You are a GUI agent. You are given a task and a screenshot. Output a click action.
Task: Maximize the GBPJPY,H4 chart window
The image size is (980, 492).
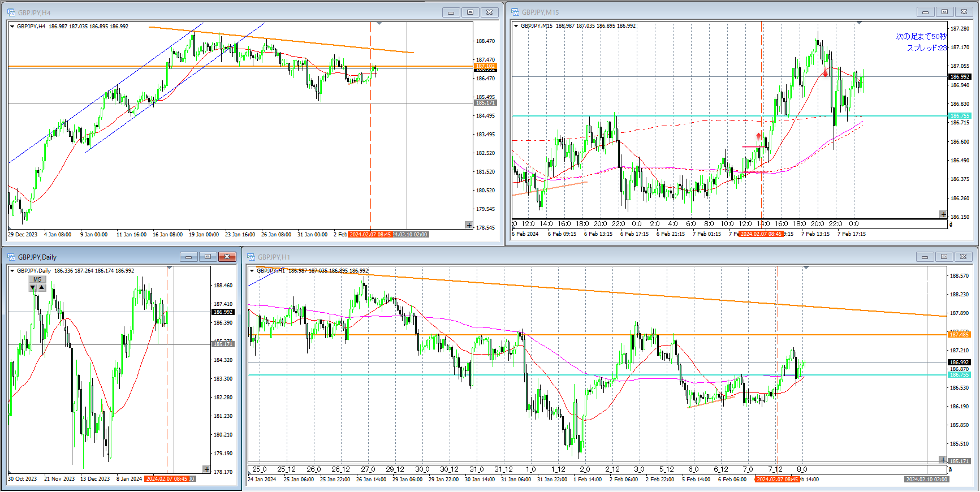[x=470, y=12]
